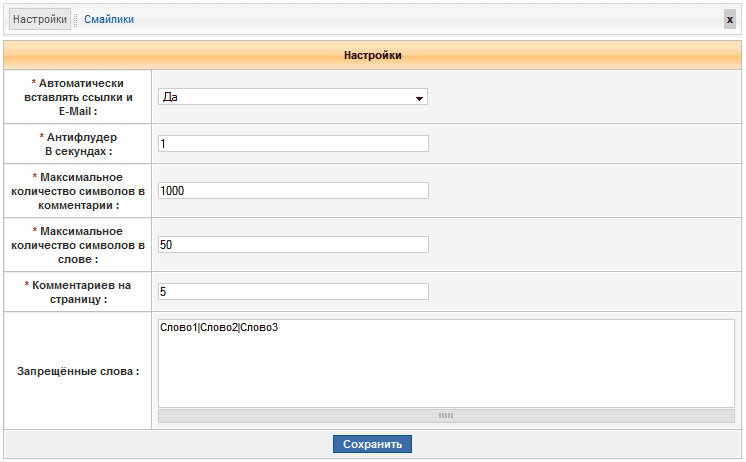Click inside the Запрещённые слова text area
The width and height of the screenshot is (746, 462).
point(446,363)
